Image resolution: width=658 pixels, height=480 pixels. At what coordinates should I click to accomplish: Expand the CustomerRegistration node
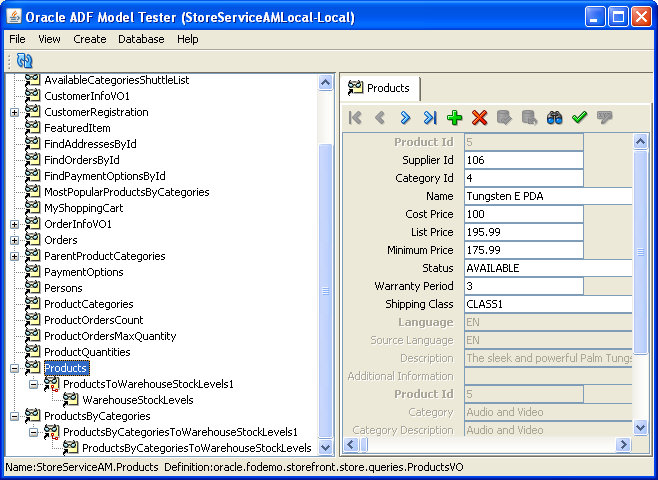pyautogui.click(x=14, y=112)
